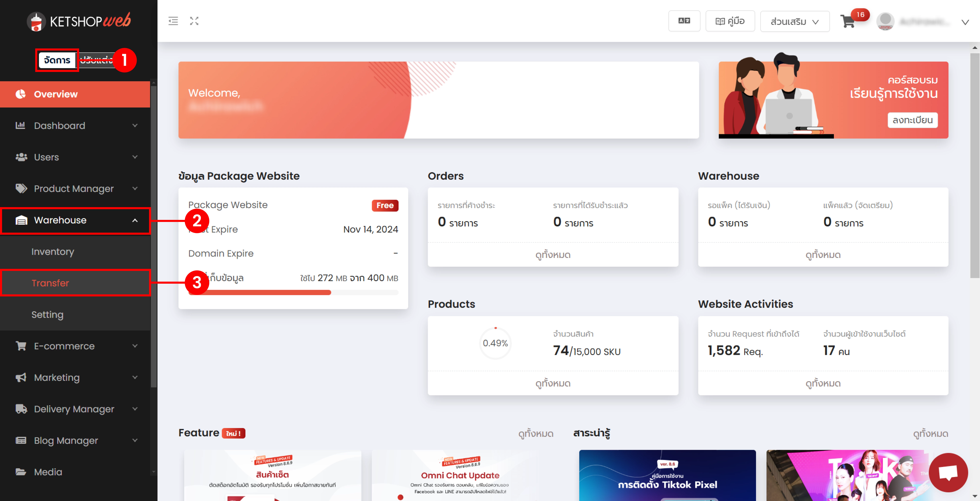Expand the Users menu chevron
Screen dimensions: 980x501
(135, 157)
